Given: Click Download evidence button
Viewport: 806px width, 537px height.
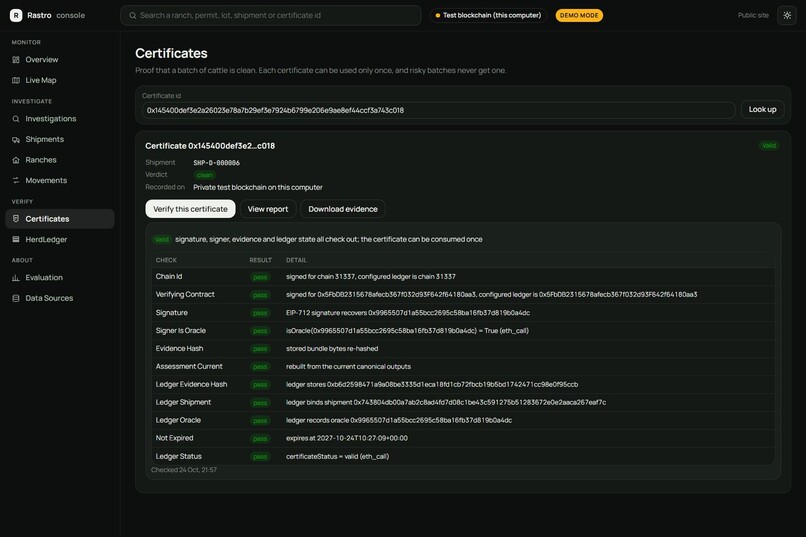Looking at the screenshot, I should [x=343, y=209].
